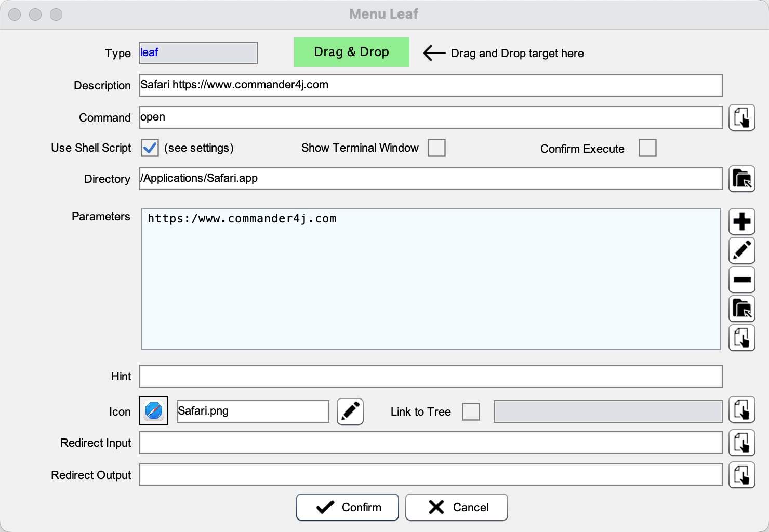Open folder browser next to Directory field

(x=741, y=179)
